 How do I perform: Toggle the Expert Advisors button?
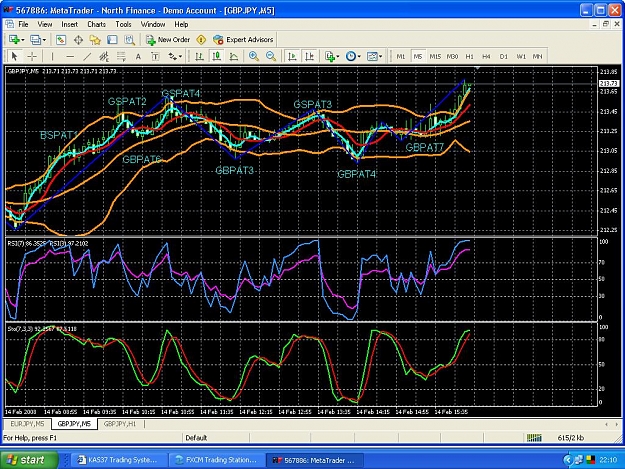243,40
